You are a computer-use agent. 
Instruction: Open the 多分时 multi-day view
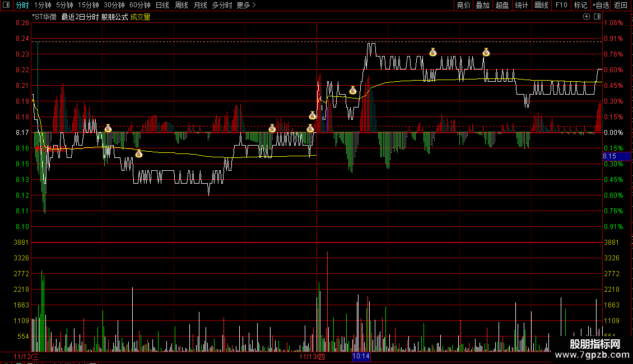point(222,5)
